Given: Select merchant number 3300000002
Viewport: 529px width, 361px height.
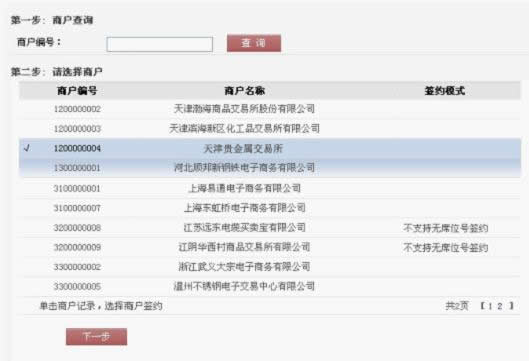Looking at the screenshot, I should click(77, 267).
